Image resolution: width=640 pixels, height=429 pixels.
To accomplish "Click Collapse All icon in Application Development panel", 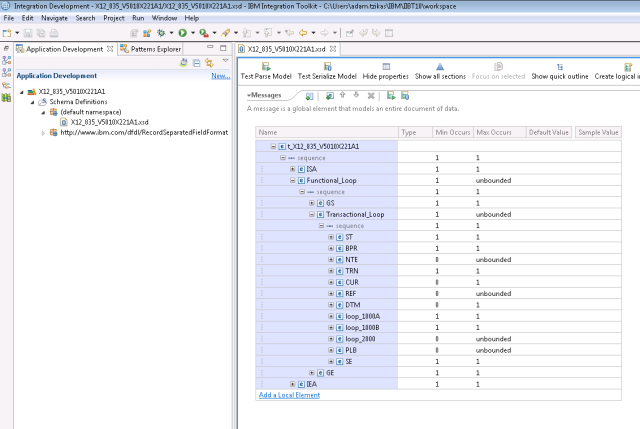I will 197,63.
